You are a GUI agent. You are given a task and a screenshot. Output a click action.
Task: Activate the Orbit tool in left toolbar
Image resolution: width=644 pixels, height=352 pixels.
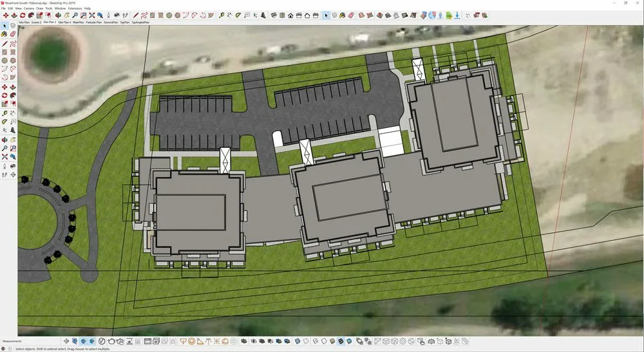[x=5, y=139]
